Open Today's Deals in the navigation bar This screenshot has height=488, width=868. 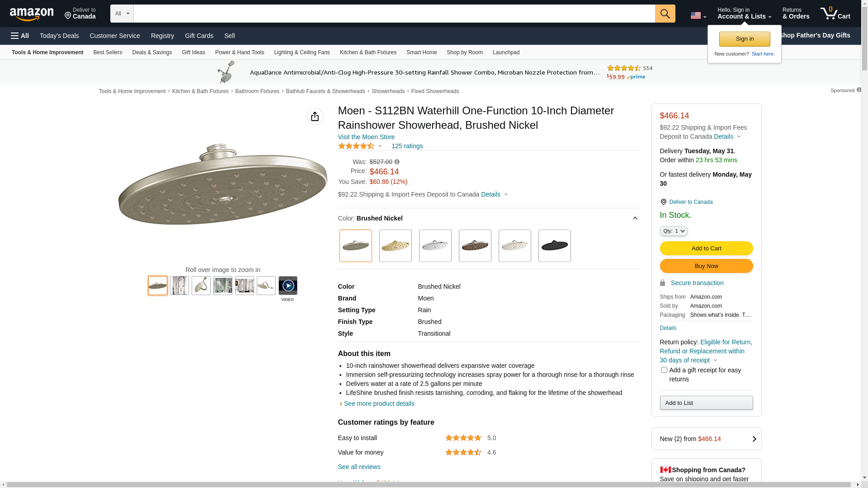coord(59,36)
